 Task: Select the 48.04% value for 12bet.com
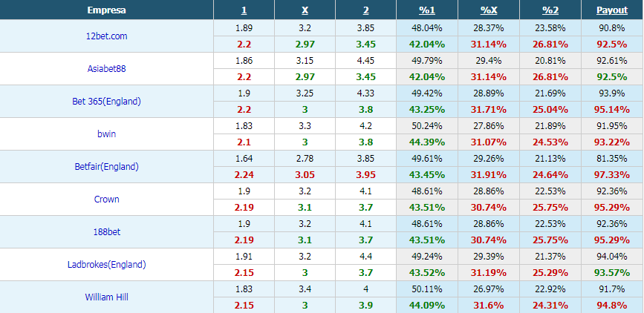426,28
